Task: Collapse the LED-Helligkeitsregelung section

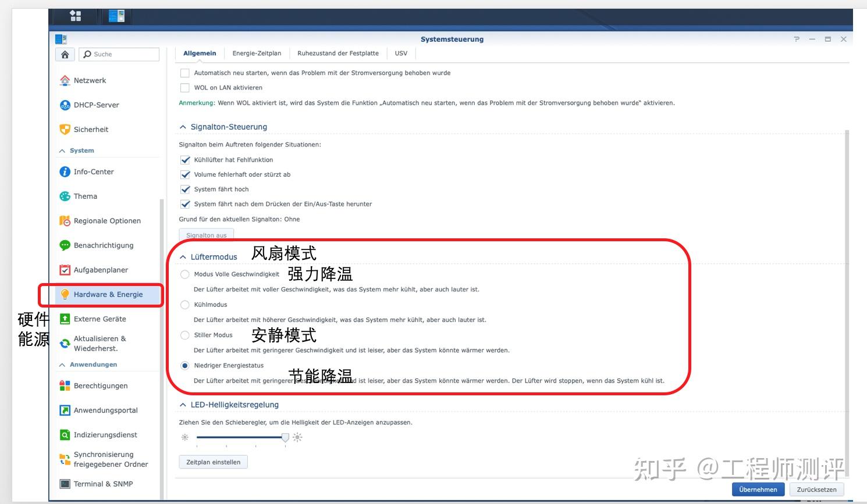Action: (182, 405)
